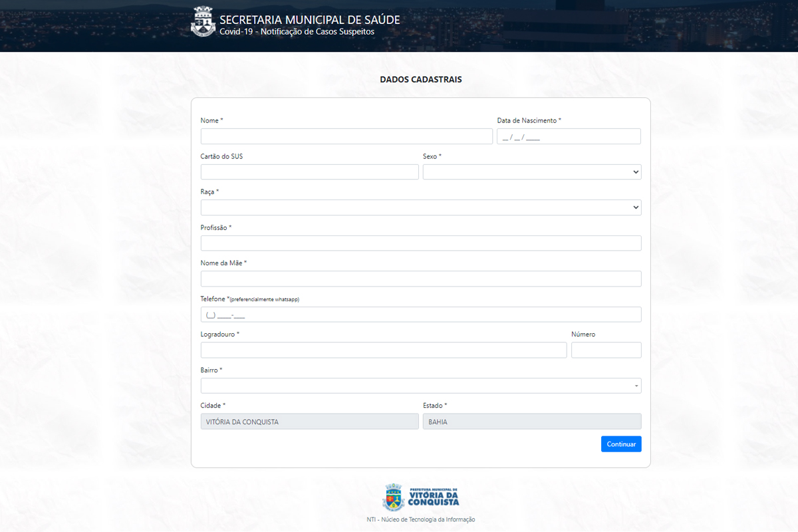Click the NTI footer text
Image resolution: width=798 pixels, height=532 pixels.
(421, 519)
